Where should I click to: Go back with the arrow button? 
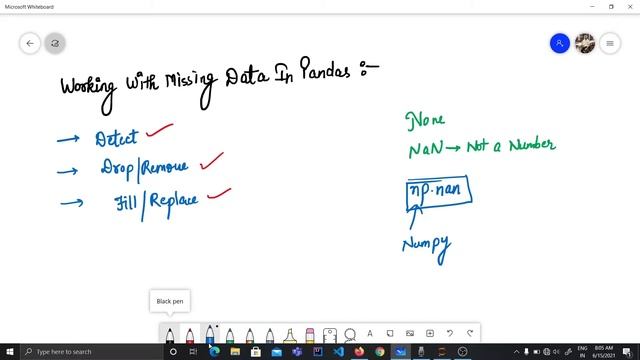30,43
